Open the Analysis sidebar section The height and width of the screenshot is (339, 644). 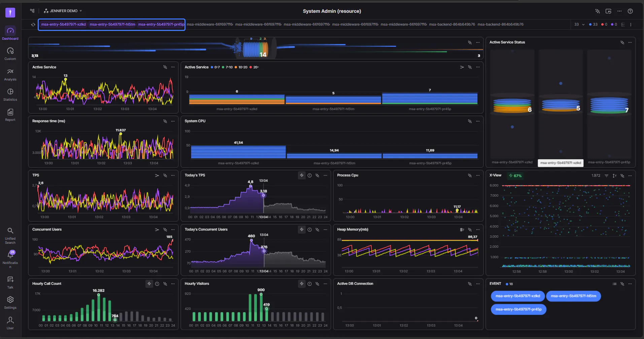(10, 74)
